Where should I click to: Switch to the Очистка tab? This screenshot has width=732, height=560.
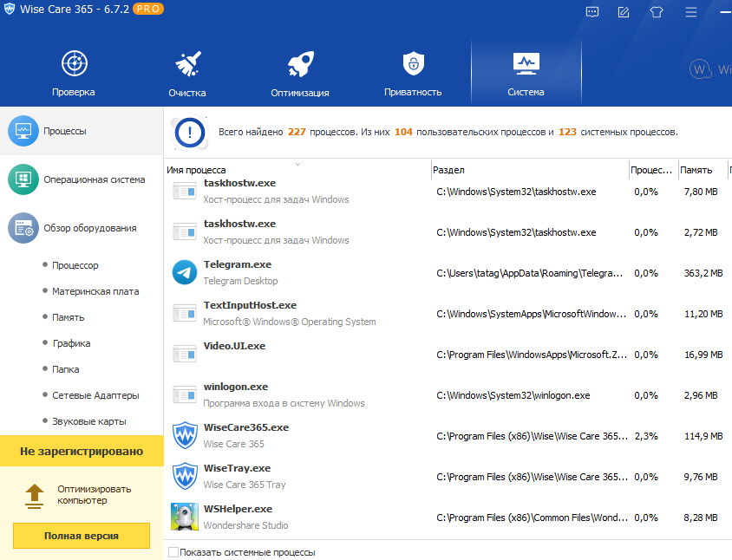pyautogui.click(x=187, y=73)
